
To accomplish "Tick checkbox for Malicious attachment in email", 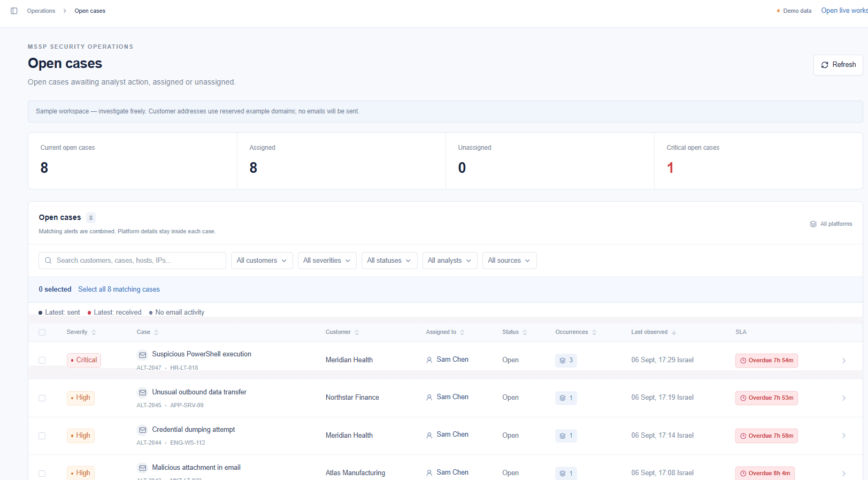I will [x=42, y=474].
